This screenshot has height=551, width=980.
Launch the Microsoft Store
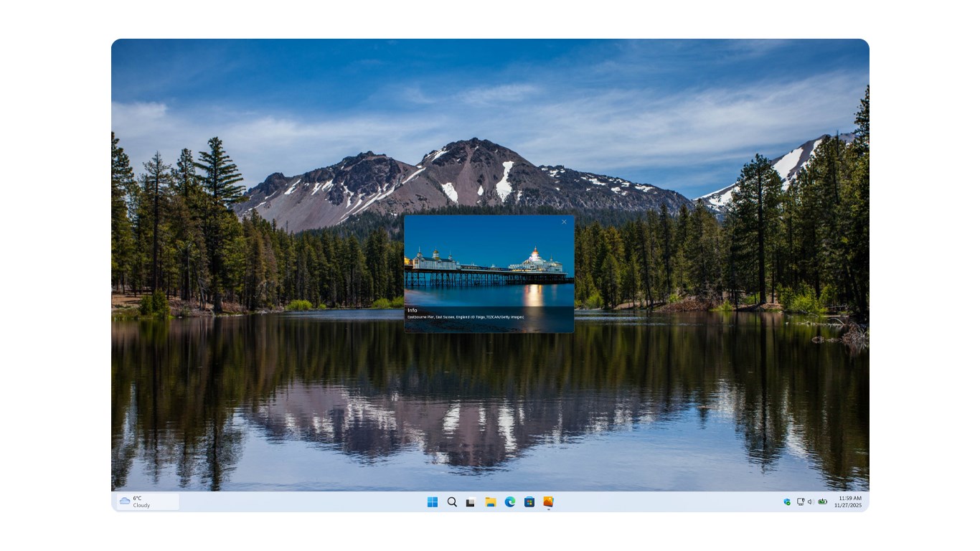(x=528, y=502)
